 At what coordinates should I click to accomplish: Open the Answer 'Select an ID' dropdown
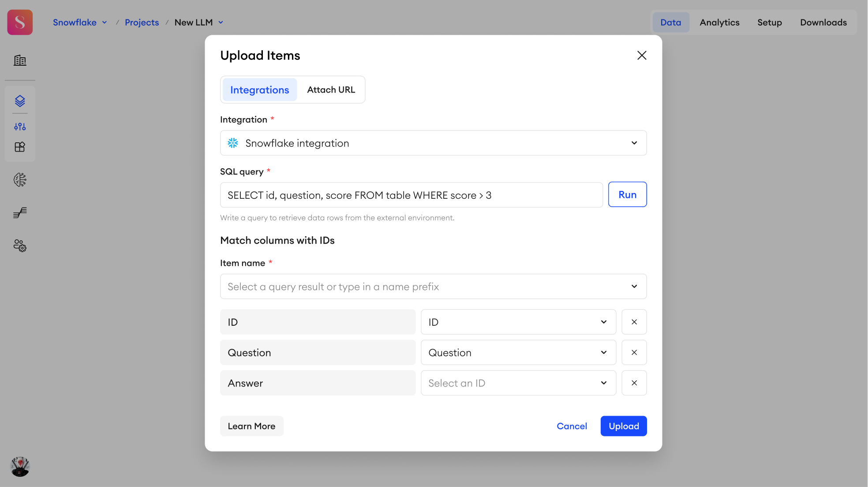(x=519, y=383)
